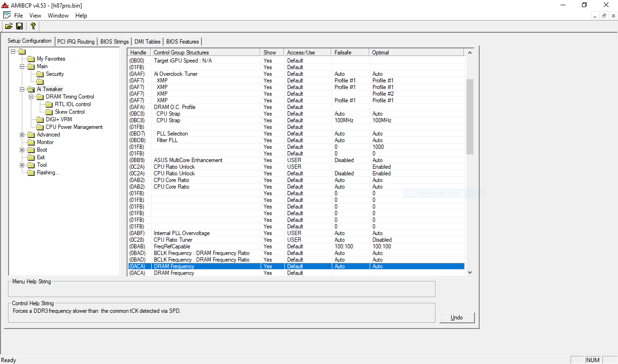Select the Ai Tweaker tree node
The image size is (618, 364).
tap(50, 89)
